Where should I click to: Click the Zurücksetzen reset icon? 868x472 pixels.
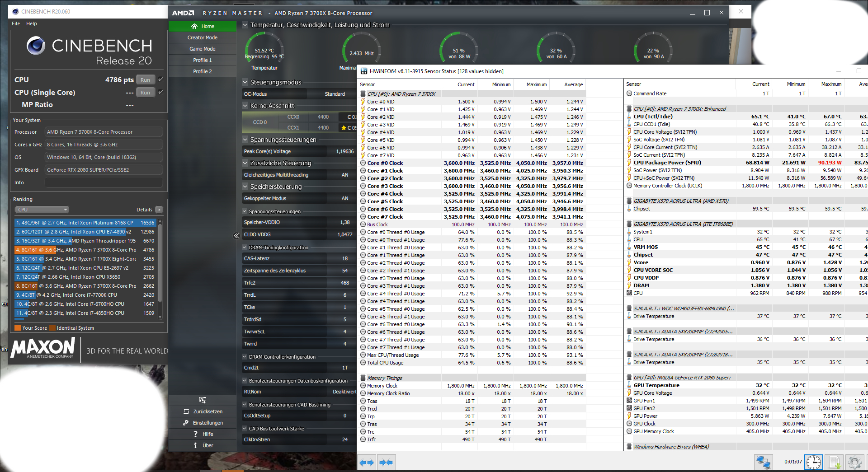pyautogui.click(x=186, y=411)
